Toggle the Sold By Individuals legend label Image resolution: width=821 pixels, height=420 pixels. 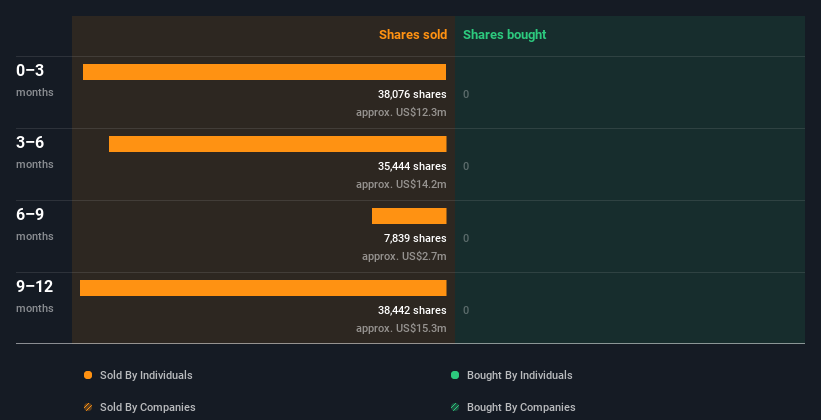click(146, 375)
